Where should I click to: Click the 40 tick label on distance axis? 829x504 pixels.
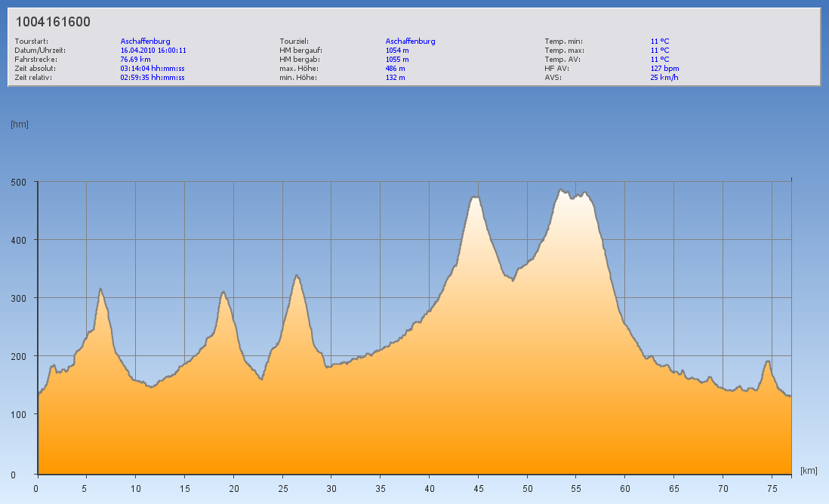tap(429, 488)
